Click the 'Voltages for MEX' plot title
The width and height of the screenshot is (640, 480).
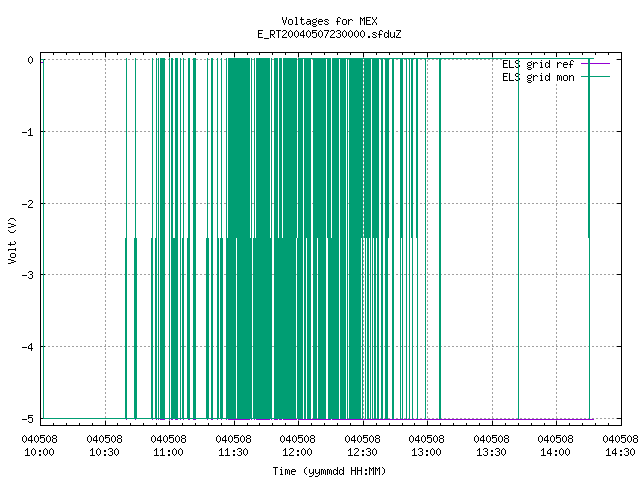(329, 21)
